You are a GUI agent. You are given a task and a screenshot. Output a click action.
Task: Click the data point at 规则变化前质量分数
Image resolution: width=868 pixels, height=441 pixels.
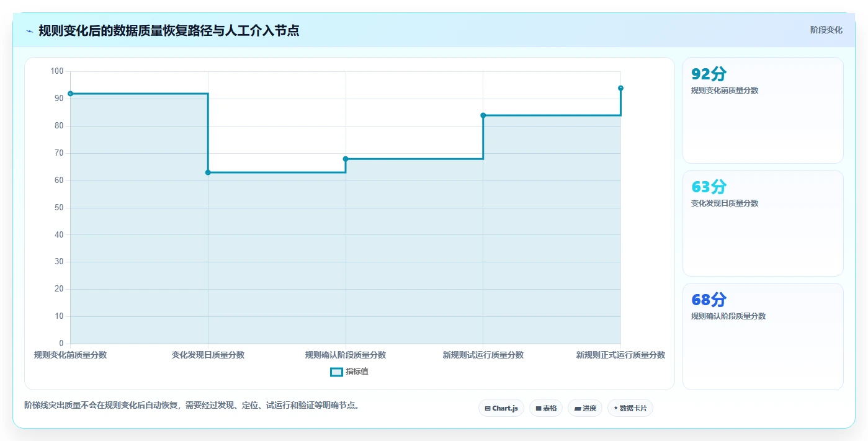point(70,94)
